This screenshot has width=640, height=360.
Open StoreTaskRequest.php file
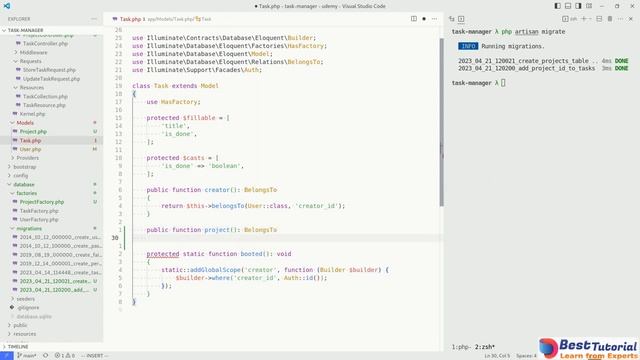coord(49,70)
